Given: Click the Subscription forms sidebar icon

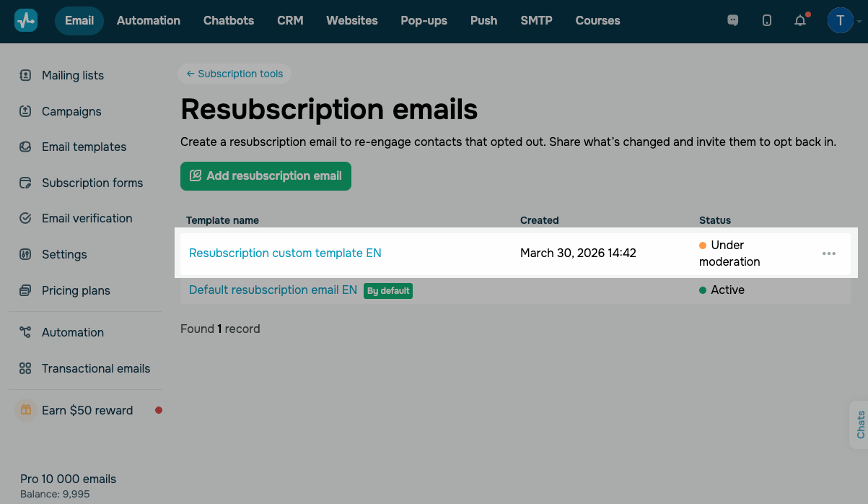Looking at the screenshot, I should (x=25, y=183).
